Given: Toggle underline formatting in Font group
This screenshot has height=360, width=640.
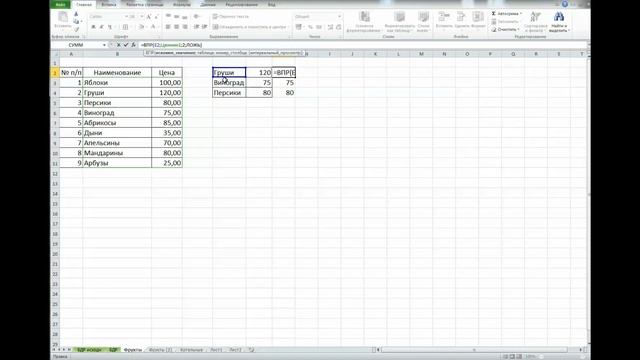Looking at the screenshot, I should click(110, 27).
